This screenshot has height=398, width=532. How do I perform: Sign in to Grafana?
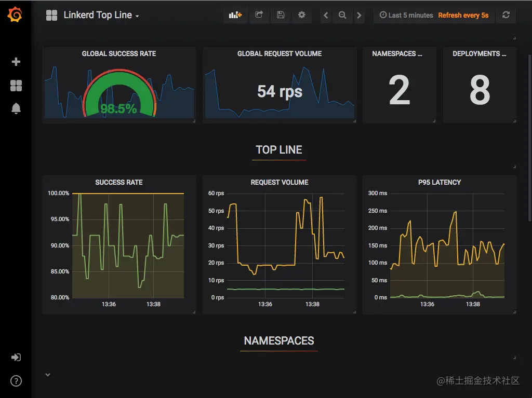(x=15, y=357)
